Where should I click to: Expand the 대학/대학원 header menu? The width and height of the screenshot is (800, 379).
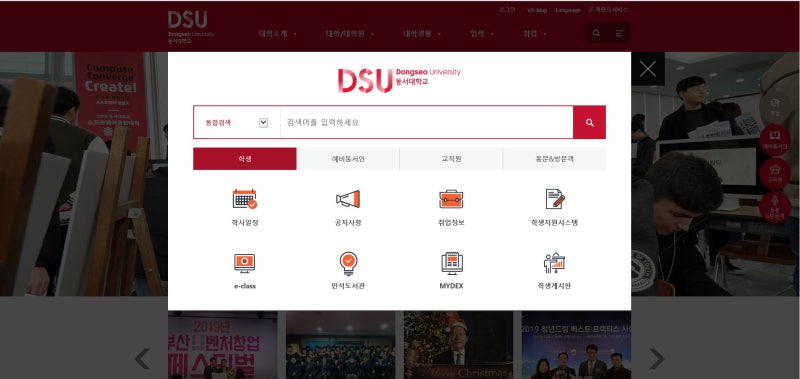pos(350,34)
